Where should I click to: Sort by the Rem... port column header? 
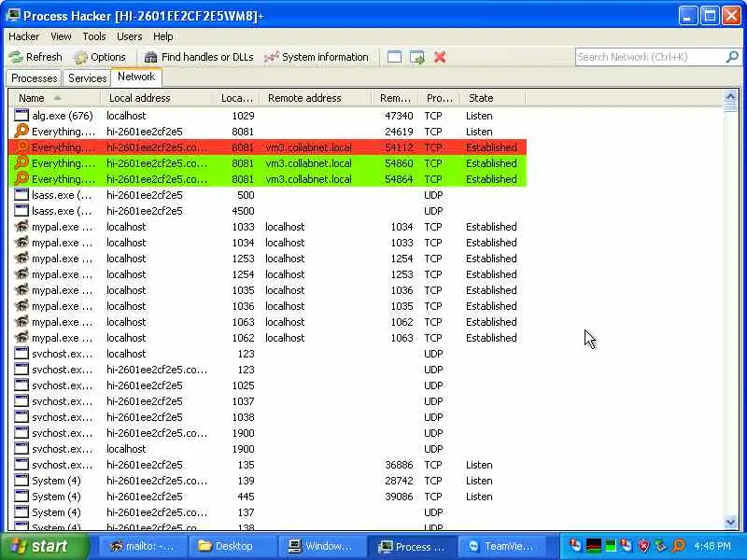click(394, 98)
